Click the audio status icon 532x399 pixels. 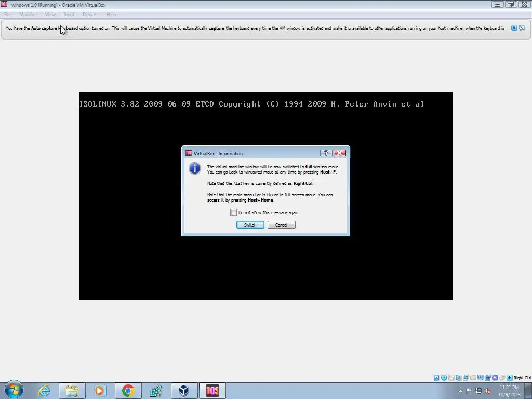pos(458,378)
